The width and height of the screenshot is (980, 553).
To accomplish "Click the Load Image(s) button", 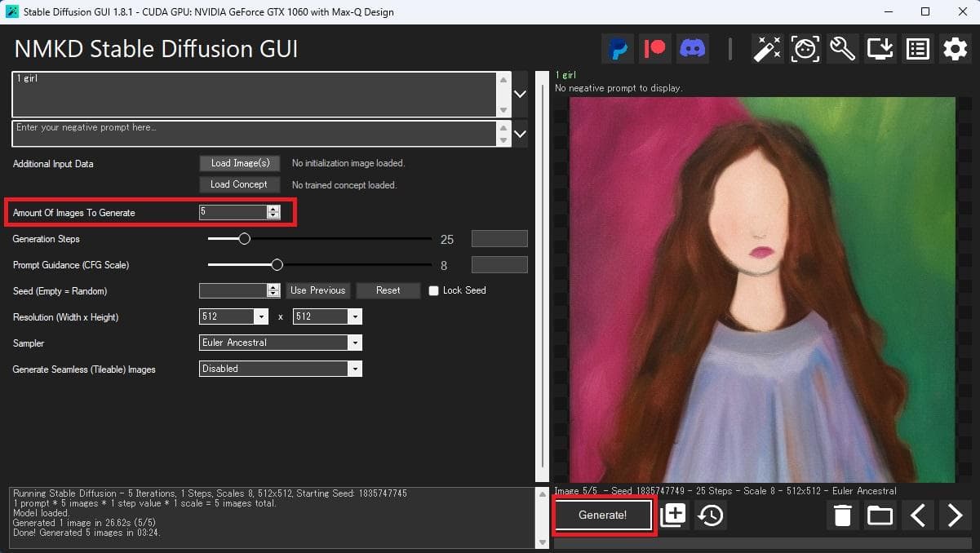I will coord(240,163).
